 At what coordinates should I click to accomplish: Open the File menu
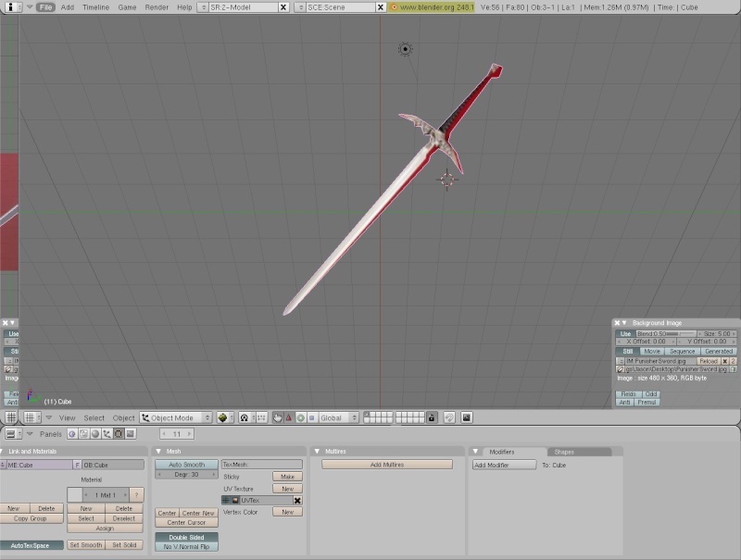coord(45,7)
